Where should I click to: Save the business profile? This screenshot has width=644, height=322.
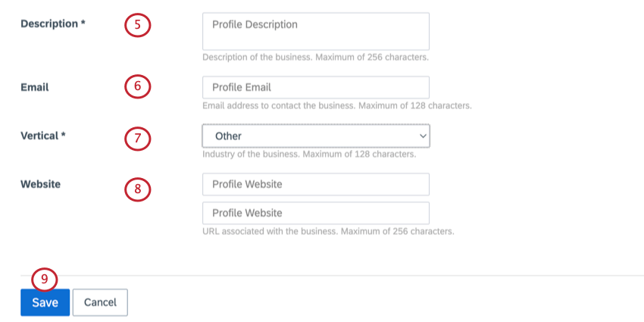point(45,303)
